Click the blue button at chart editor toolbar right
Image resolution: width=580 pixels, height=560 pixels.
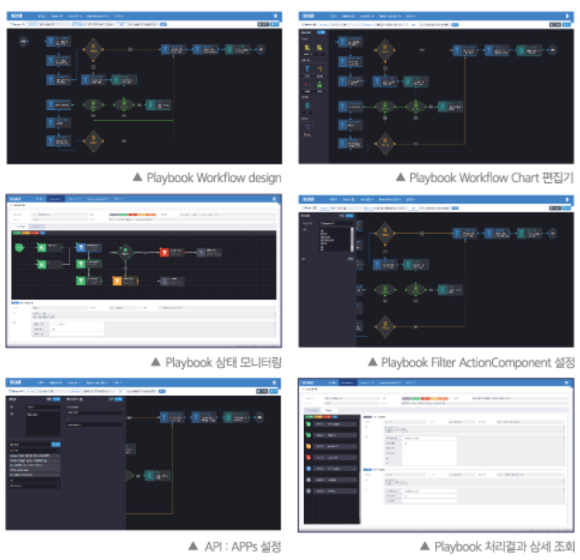[566, 25]
